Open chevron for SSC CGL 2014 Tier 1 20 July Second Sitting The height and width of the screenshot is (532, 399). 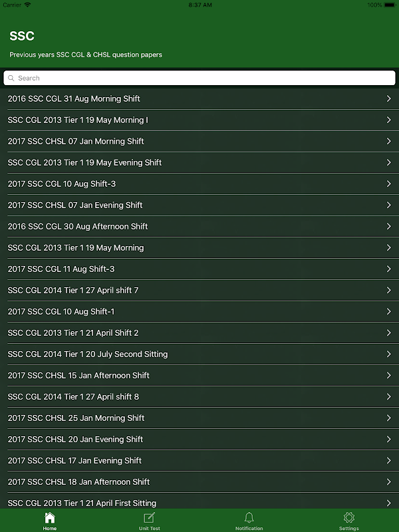pyautogui.click(x=388, y=354)
